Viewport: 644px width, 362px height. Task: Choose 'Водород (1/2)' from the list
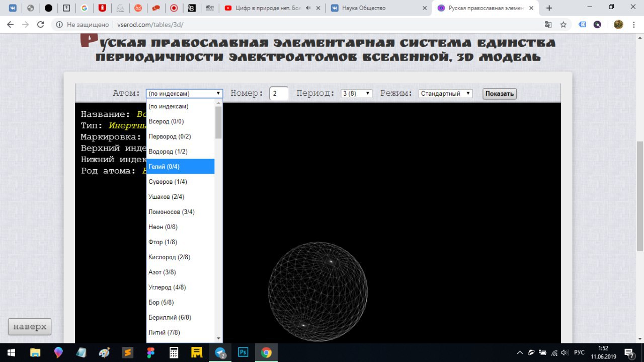tap(181, 152)
